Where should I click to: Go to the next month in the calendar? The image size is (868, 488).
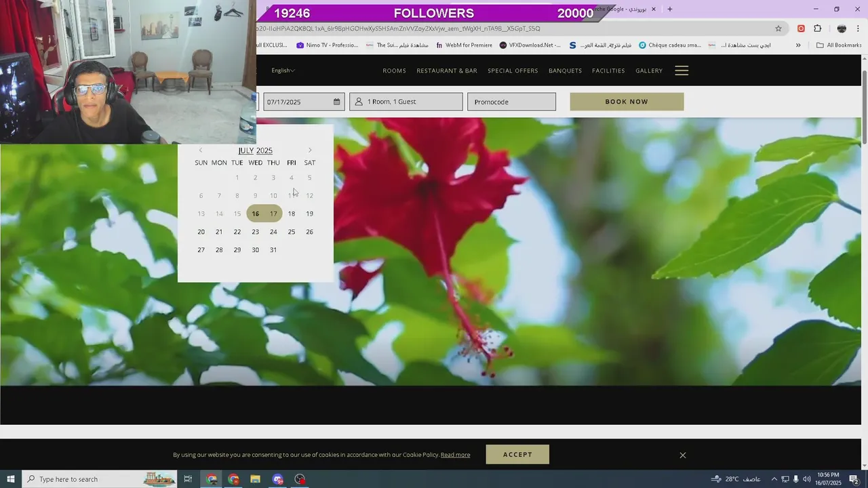pos(310,150)
